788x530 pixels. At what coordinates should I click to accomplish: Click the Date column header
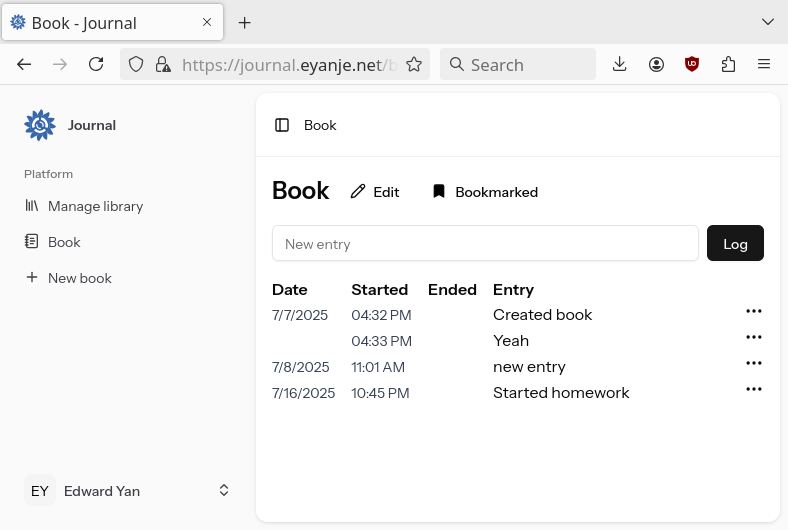pyautogui.click(x=289, y=289)
